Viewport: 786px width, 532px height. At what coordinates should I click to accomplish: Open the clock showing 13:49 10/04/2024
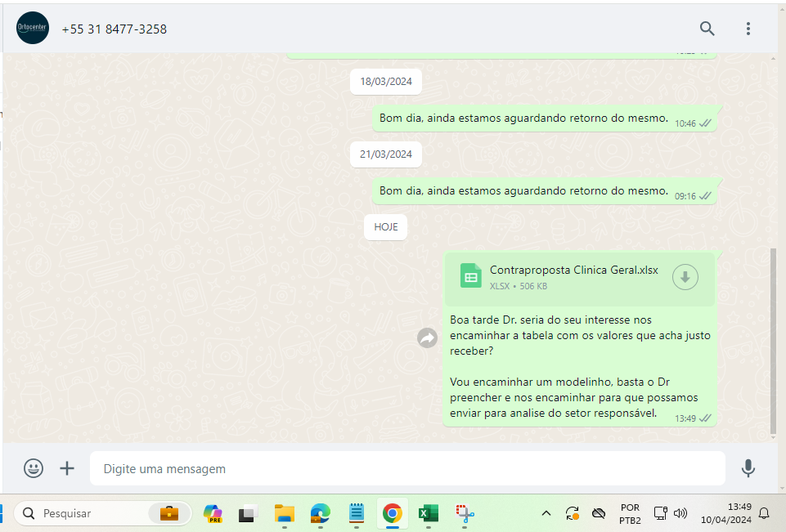pyautogui.click(x=725, y=513)
